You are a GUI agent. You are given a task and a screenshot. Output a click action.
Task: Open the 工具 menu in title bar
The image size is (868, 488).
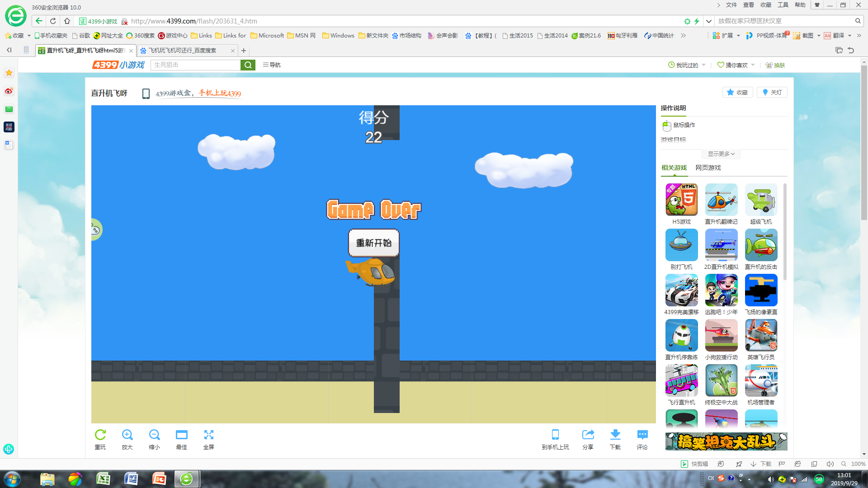coord(783,5)
